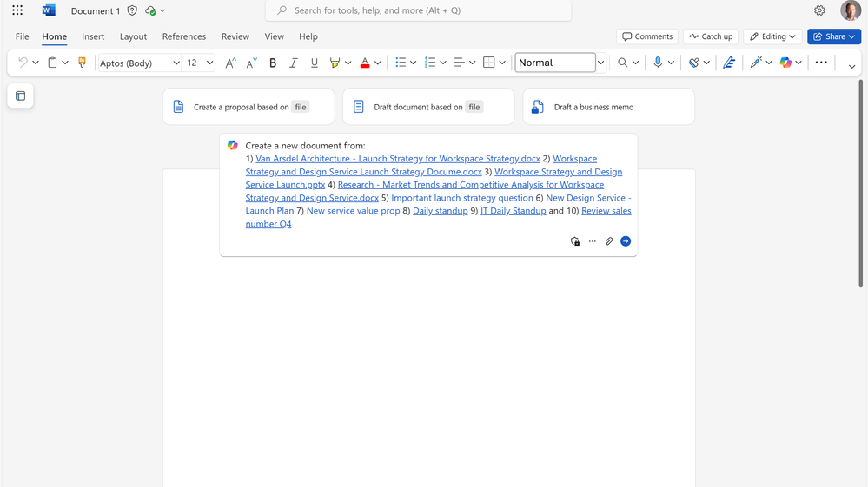The width and height of the screenshot is (868, 487).
Task: Apply text highlight color
Action: (335, 63)
